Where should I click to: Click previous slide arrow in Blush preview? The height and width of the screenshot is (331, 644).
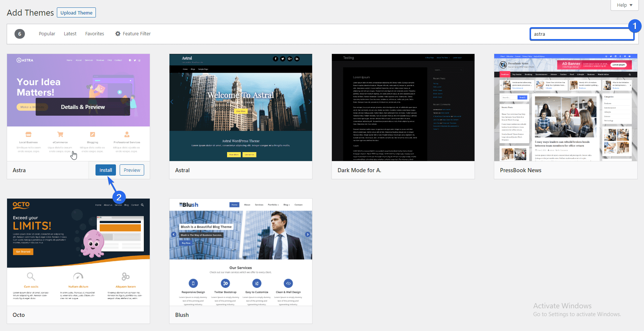coord(174,234)
